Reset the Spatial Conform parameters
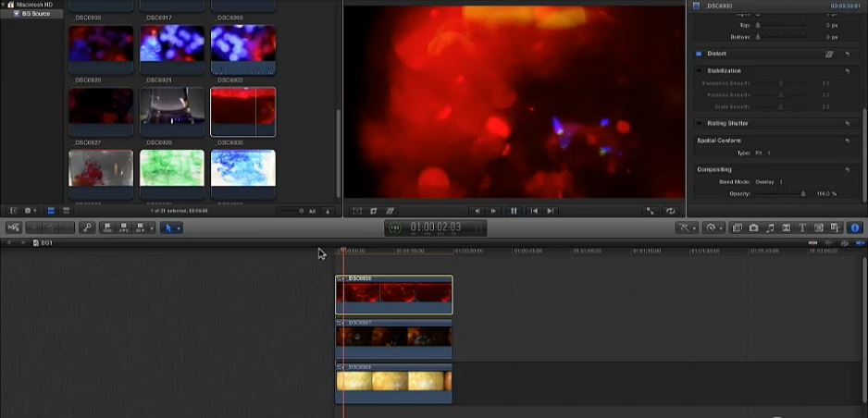The image size is (868, 418). [847, 141]
